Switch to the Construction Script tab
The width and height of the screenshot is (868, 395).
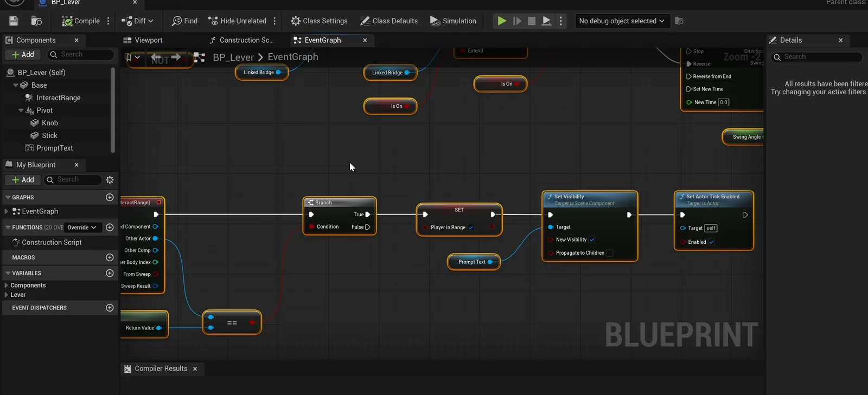pos(241,40)
